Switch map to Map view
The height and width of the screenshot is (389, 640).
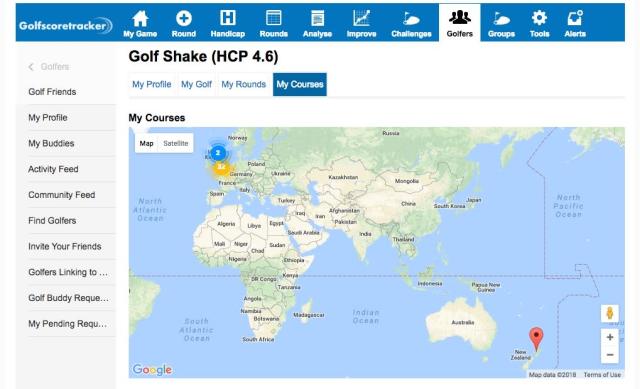pos(147,143)
